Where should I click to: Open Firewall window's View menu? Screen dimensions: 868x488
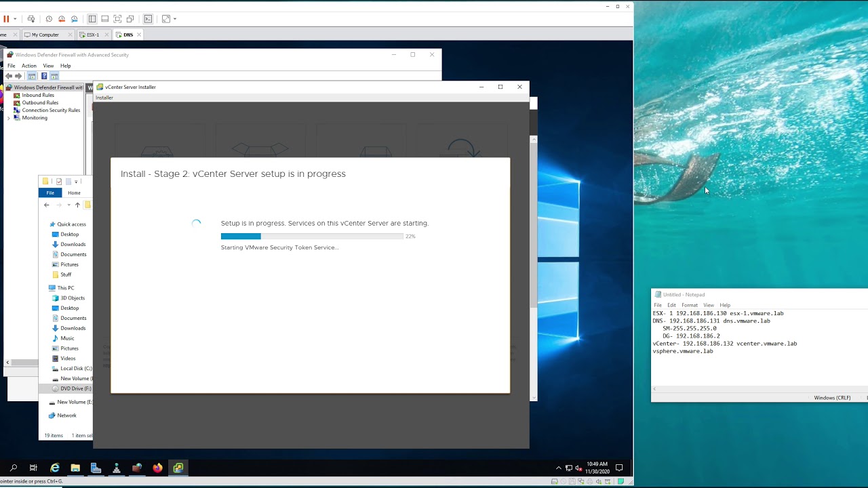[48, 66]
